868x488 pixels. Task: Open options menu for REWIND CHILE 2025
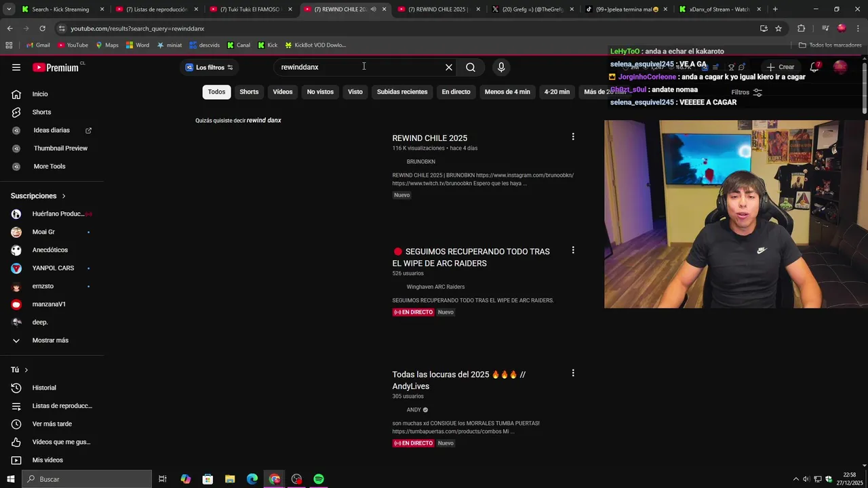573,137
